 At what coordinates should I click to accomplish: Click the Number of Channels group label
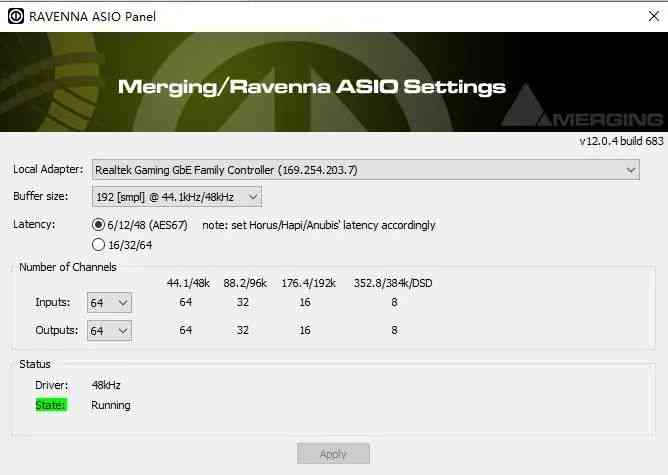tap(68, 267)
